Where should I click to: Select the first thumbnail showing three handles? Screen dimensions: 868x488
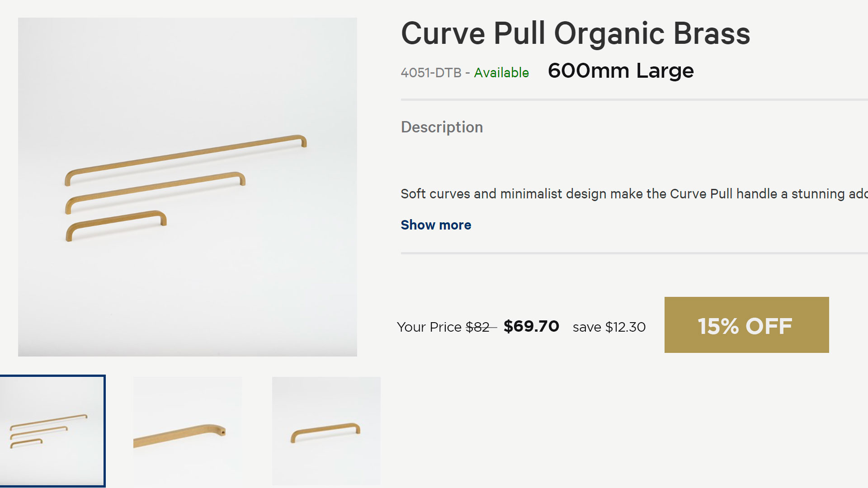click(x=52, y=431)
